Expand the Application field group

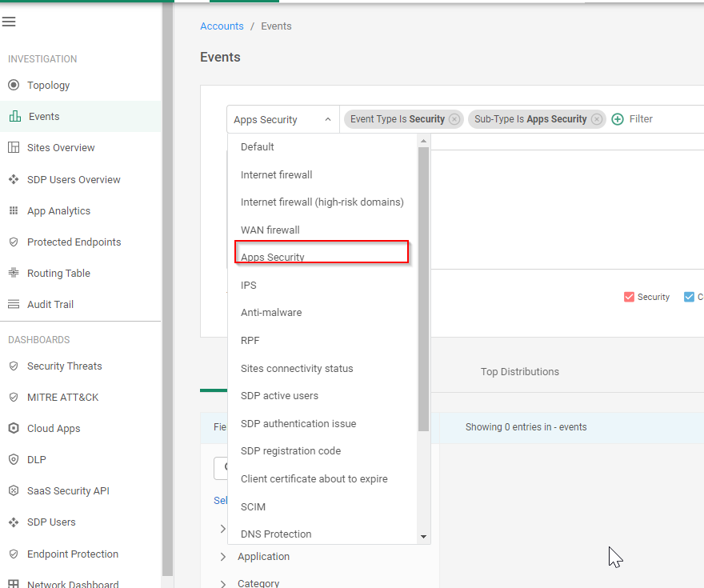(x=223, y=557)
